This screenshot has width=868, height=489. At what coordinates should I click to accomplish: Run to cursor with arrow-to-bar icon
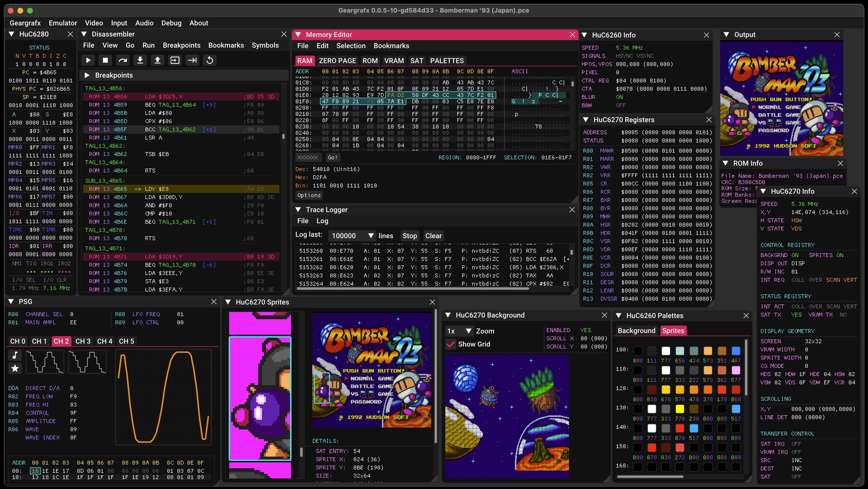[x=192, y=60]
